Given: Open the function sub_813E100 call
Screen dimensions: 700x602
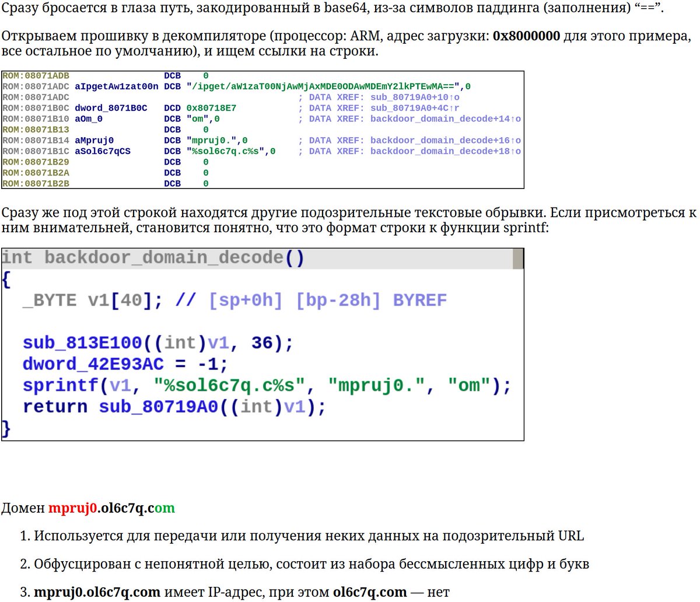Looking at the screenshot, I should coord(82,343).
